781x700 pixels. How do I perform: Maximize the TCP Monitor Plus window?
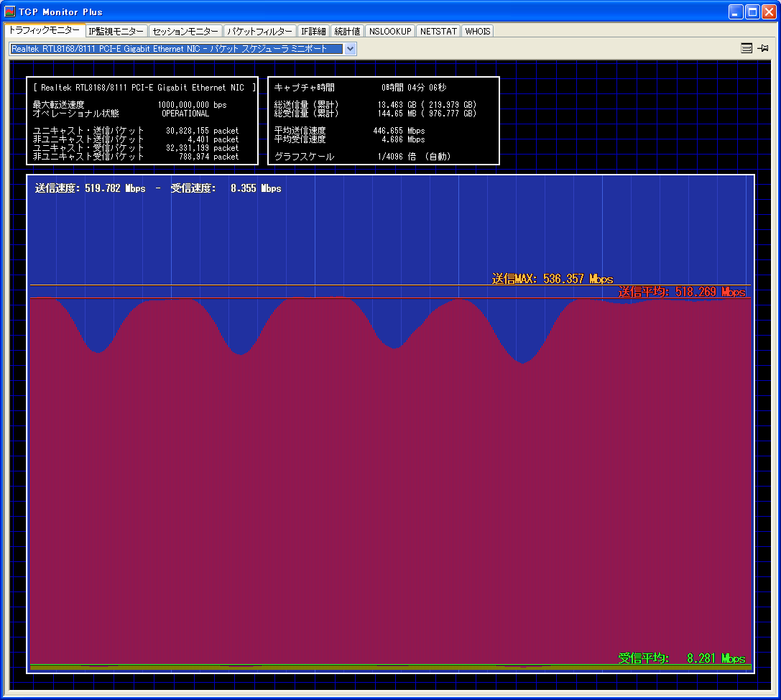click(x=752, y=11)
